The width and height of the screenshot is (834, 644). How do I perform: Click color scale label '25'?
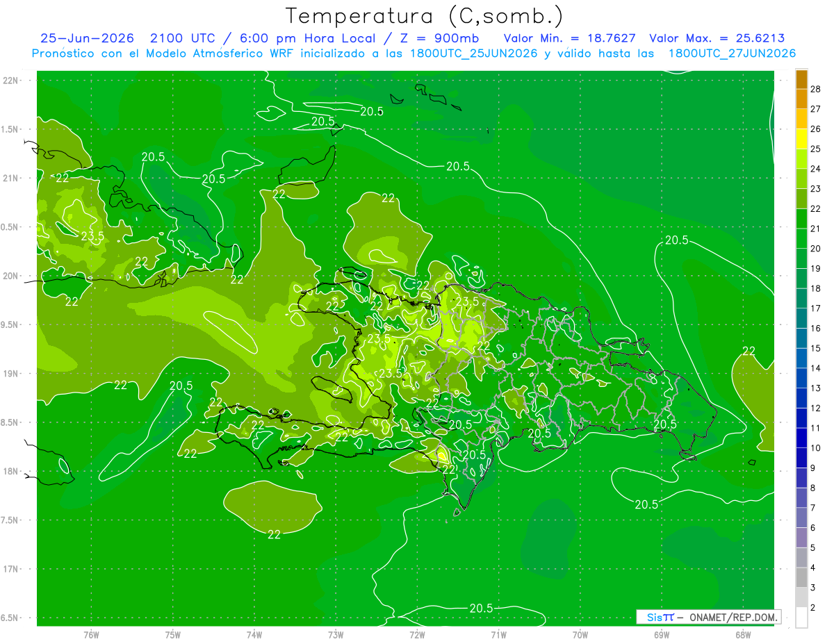[816, 149]
